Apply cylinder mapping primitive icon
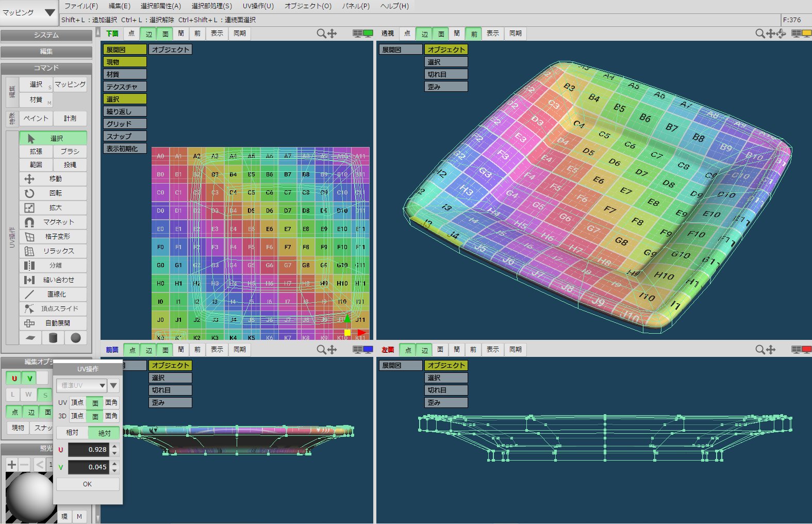 pyautogui.click(x=53, y=338)
